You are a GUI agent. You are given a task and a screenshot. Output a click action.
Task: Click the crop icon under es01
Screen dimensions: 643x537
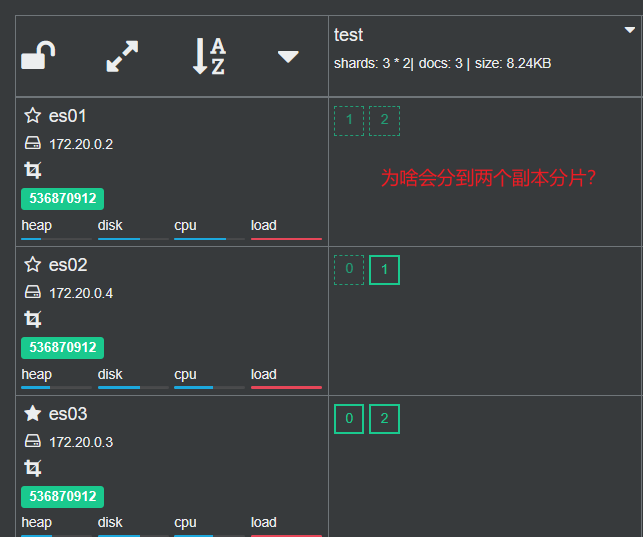tap(33, 170)
